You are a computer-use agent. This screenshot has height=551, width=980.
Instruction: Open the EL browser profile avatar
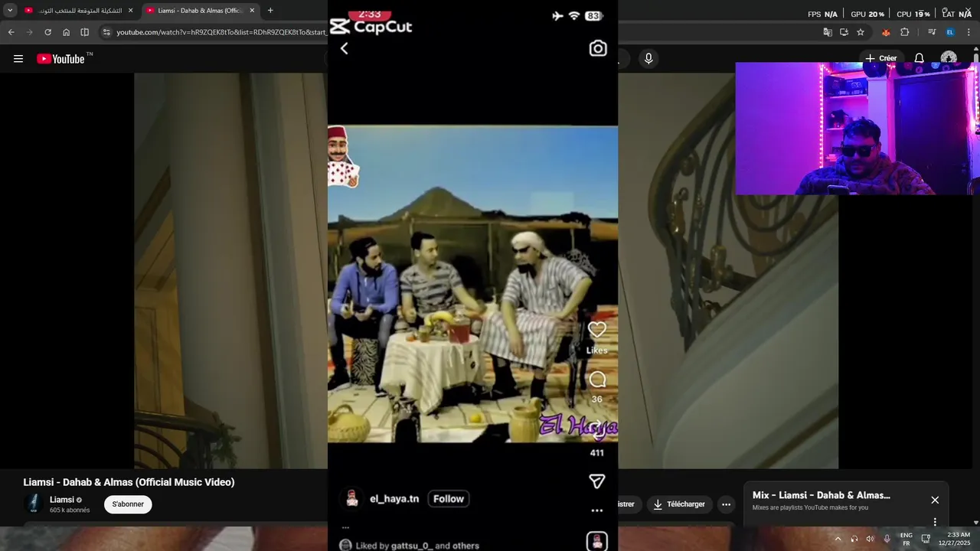[x=950, y=32]
